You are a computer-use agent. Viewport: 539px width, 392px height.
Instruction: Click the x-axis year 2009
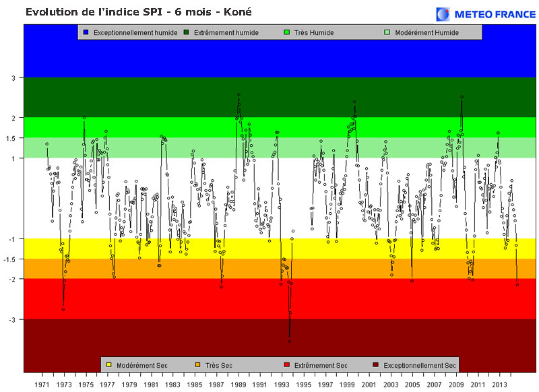[x=456, y=385]
